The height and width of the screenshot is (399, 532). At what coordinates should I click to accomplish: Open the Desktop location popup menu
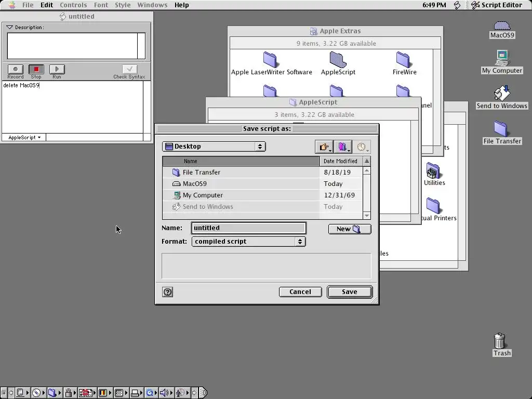(x=214, y=147)
